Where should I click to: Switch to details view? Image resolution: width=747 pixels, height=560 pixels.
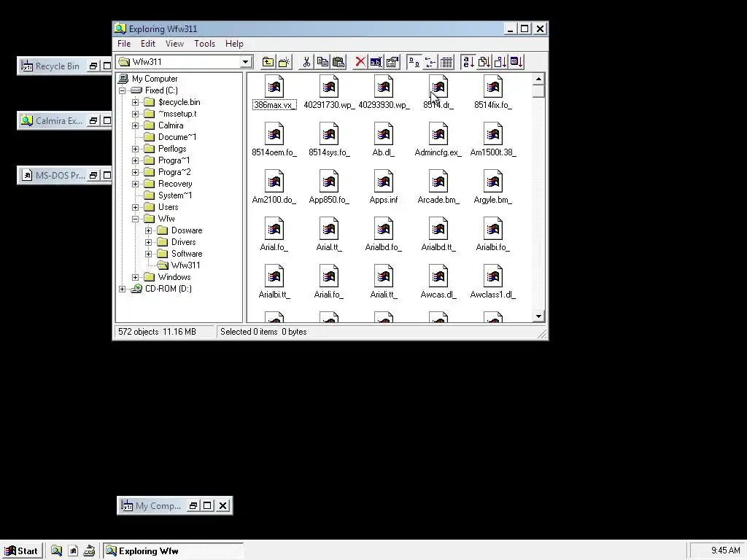click(x=446, y=62)
